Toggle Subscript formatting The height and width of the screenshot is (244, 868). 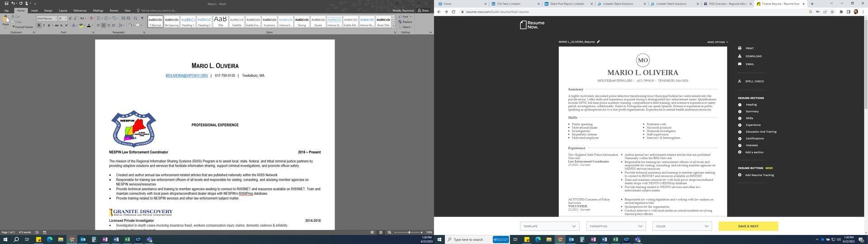pos(61,25)
